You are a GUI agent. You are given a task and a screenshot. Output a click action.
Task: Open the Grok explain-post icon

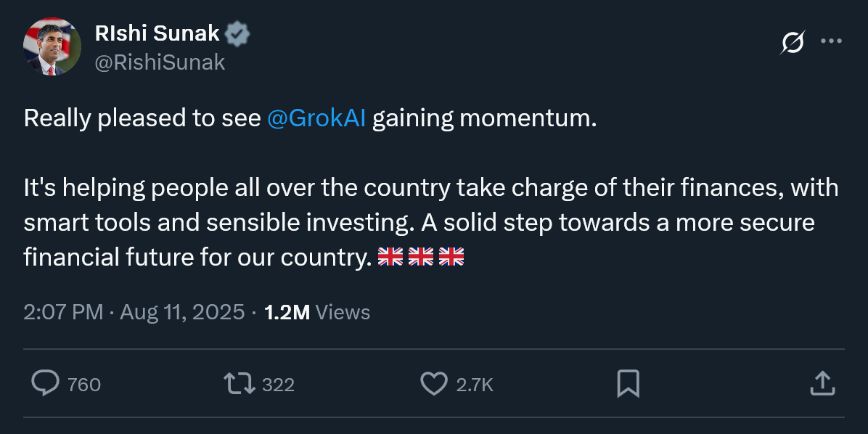click(x=792, y=44)
